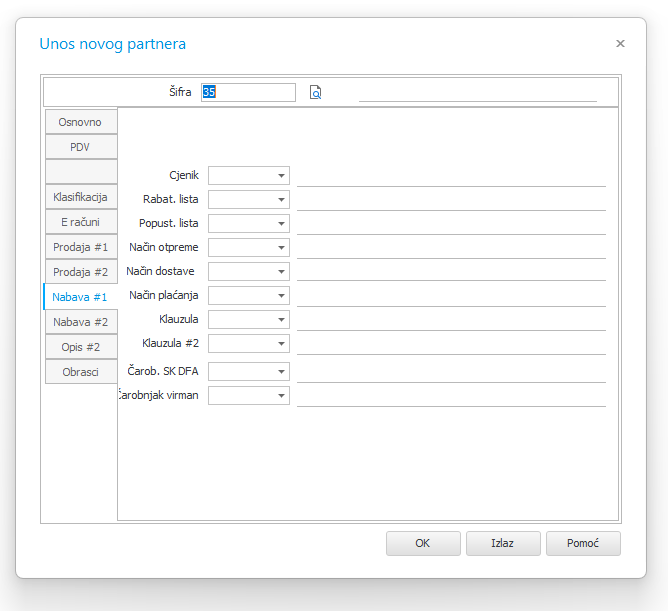
Task: Expand the Popust. lista combo box
Action: [x=281, y=224]
